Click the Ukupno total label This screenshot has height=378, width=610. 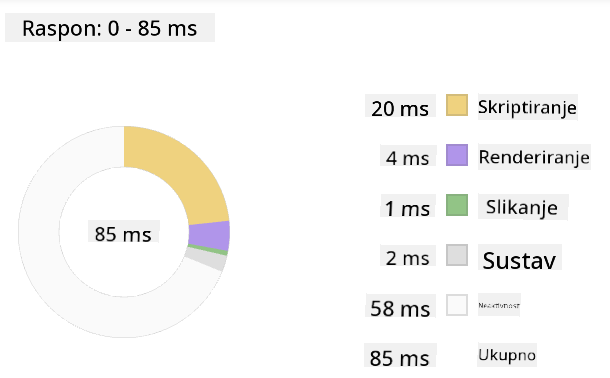tap(507, 355)
